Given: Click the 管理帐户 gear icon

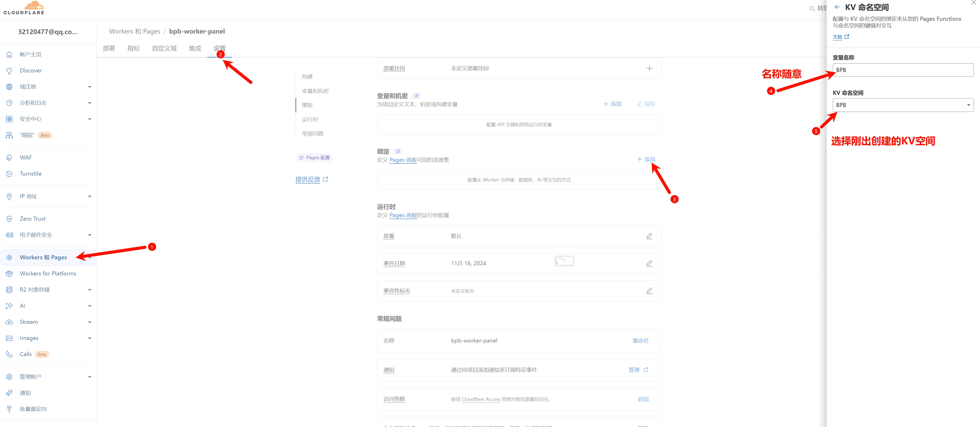Looking at the screenshot, I should [x=9, y=377].
